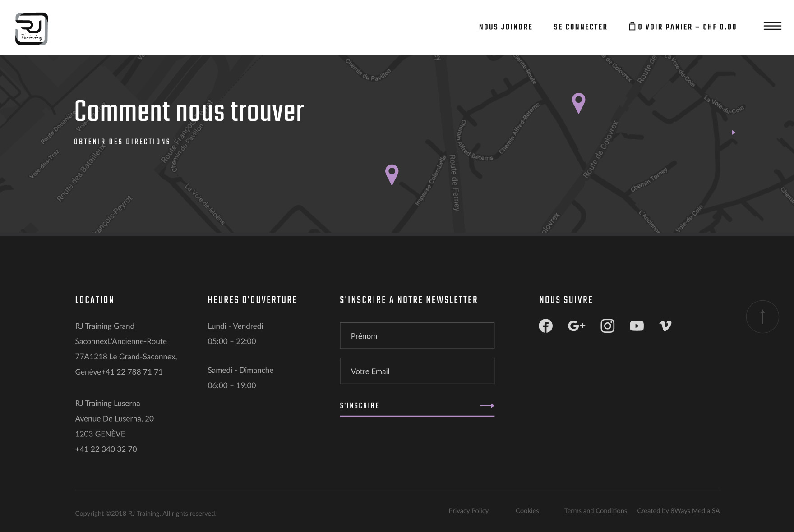Screen dimensions: 794x532
Task: Open the Instagram profile icon
Action: pyautogui.click(x=607, y=326)
